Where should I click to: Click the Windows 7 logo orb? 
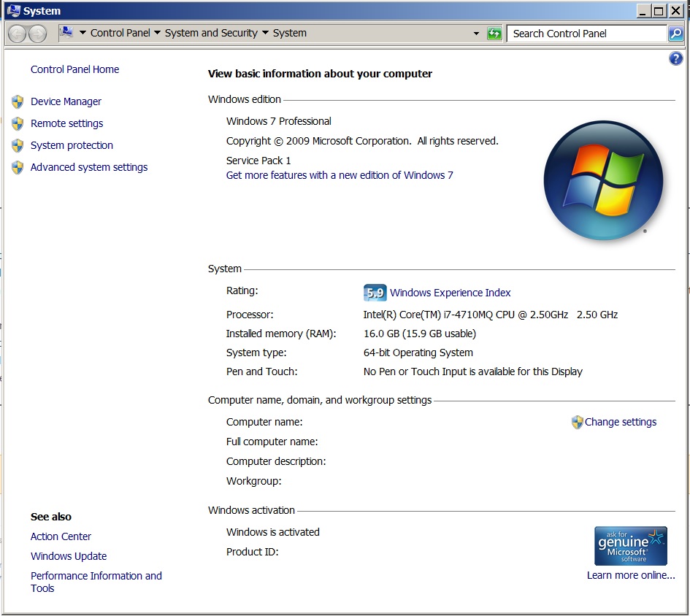603,180
